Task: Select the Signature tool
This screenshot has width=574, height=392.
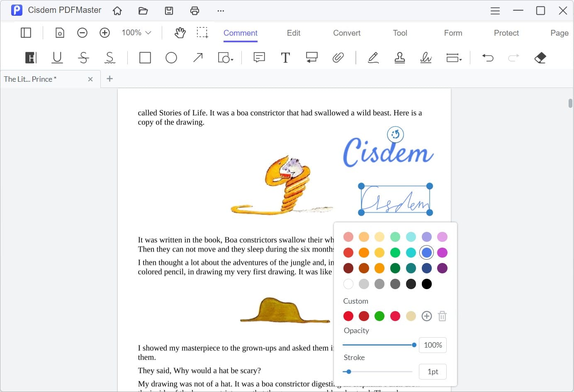Action: [426, 58]
